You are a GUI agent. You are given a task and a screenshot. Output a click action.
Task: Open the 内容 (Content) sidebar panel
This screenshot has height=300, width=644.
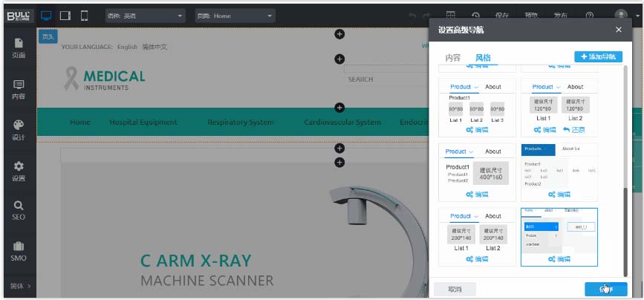tap(19, 90)
